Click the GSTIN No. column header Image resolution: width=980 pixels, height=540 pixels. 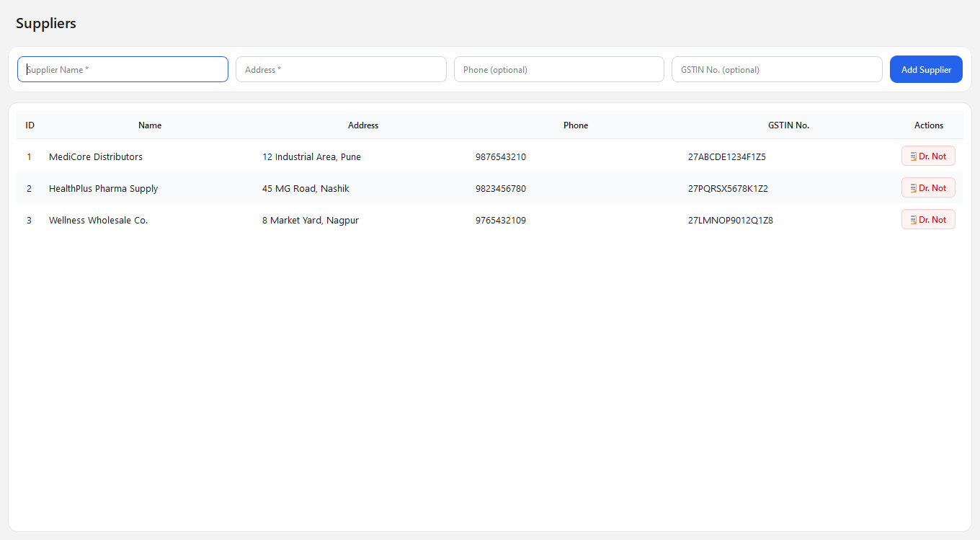pos(788,125)
